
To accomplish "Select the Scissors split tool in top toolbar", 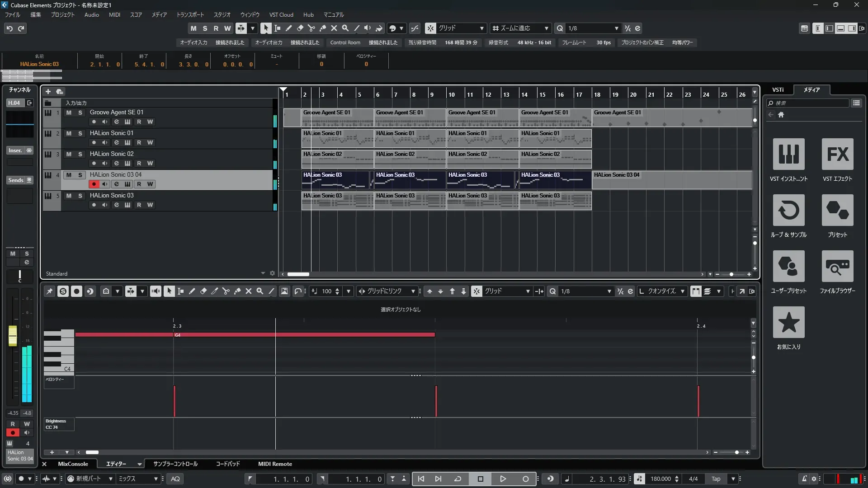I will [311, 28].
